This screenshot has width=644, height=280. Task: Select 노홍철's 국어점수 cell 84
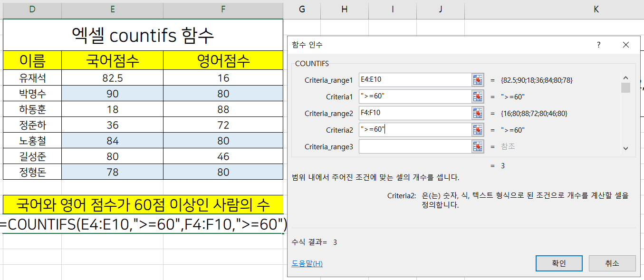pos(113,141)
